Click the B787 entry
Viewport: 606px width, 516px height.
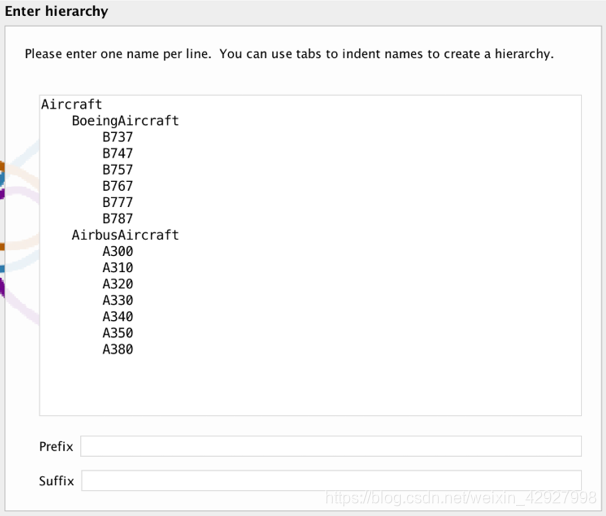click(117, 218)
